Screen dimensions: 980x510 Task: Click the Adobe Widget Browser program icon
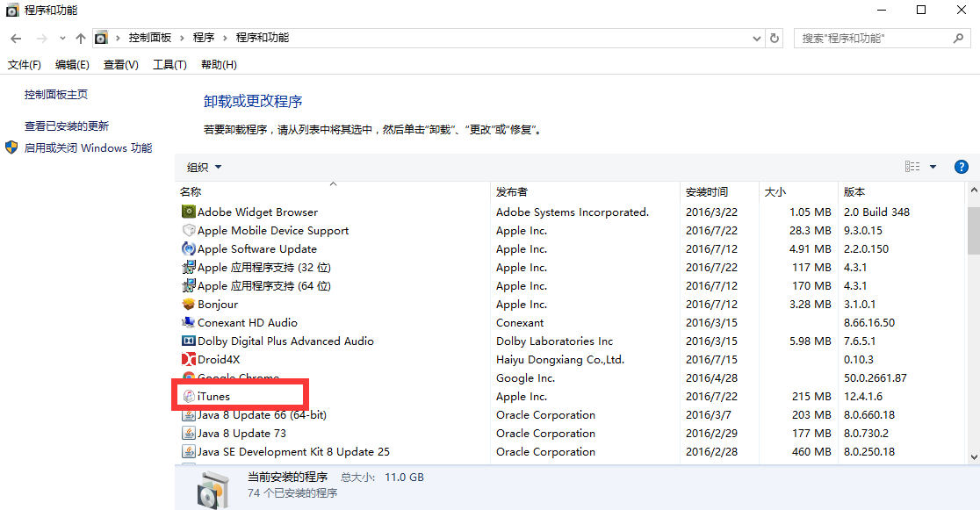[188, 212]
